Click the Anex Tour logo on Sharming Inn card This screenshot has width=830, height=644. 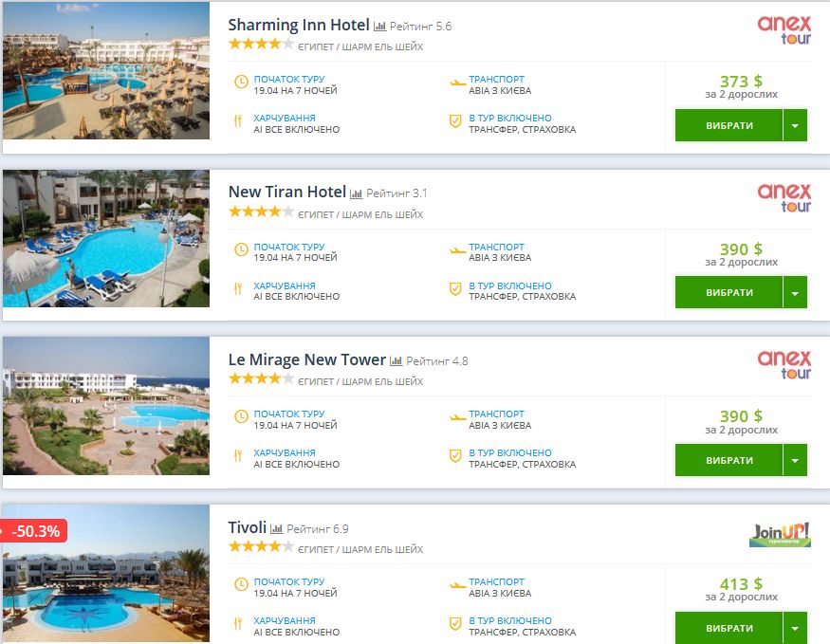[784, 30]
